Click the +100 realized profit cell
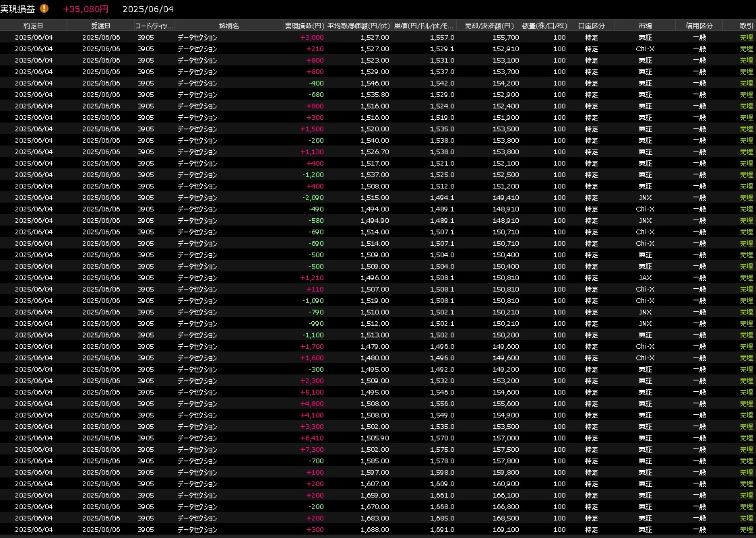Screen dimensions: 756x538 point(315,473)
